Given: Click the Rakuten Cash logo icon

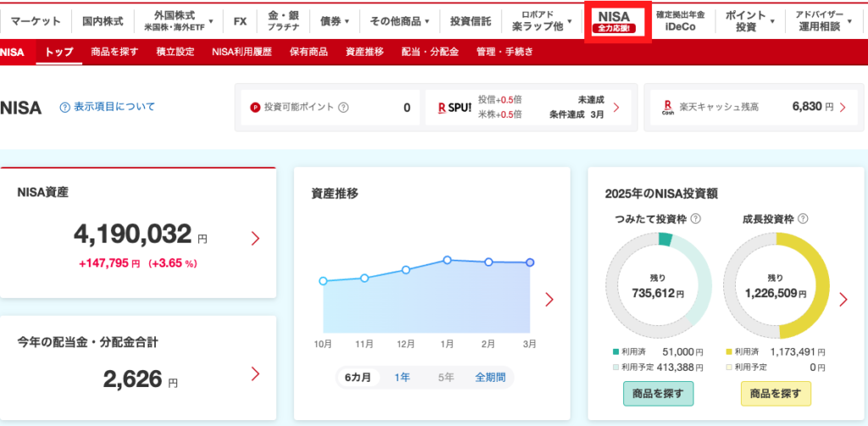Looking at the screenshot, I should pyautogui.click(x=668, y=108).
